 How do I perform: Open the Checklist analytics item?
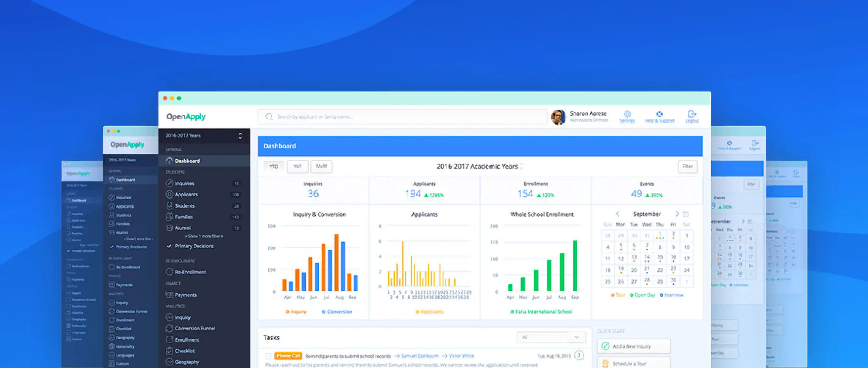pos(185,351)
